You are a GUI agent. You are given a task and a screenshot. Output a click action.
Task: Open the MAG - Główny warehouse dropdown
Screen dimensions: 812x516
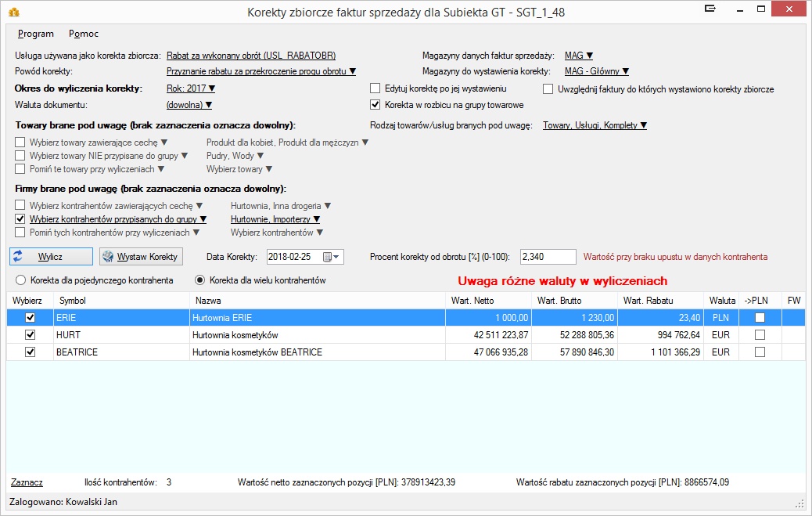(597, 71)
